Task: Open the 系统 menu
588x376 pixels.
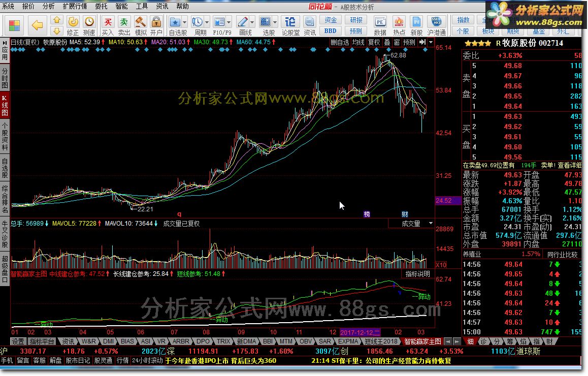Action: pos(8,7)
